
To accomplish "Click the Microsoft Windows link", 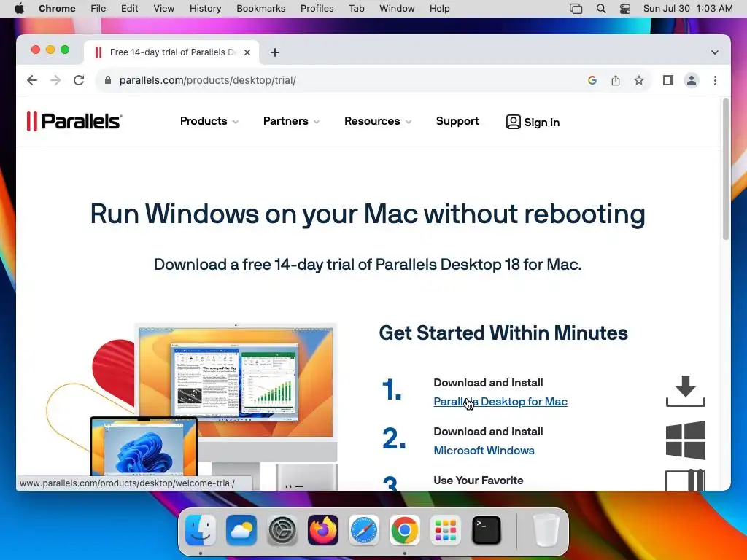I will (x=484, y=451).
